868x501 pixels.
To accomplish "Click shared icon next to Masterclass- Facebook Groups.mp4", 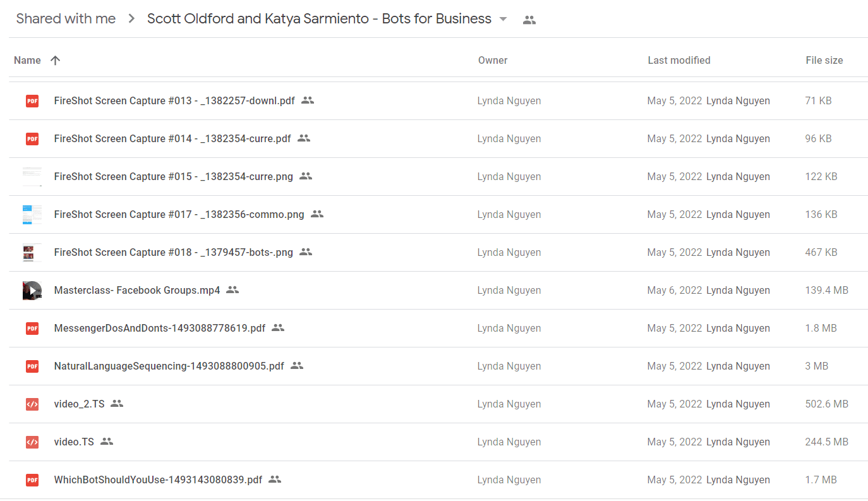I will 232,289.
